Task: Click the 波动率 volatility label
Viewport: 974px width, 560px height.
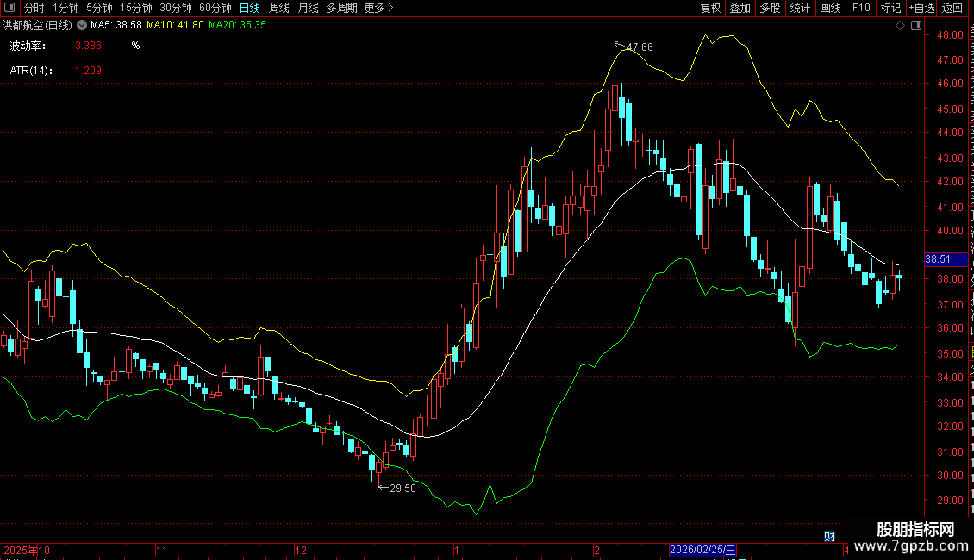Action: (x=28, y=46)
